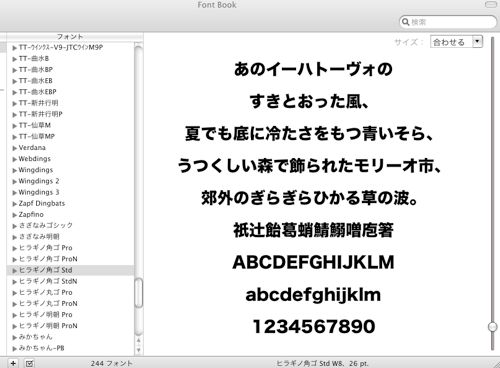Image resolution: width=500 pixels, height=368 pixels.
Task: Select the Wingdings 3 font row
Action: pos(70,192)
